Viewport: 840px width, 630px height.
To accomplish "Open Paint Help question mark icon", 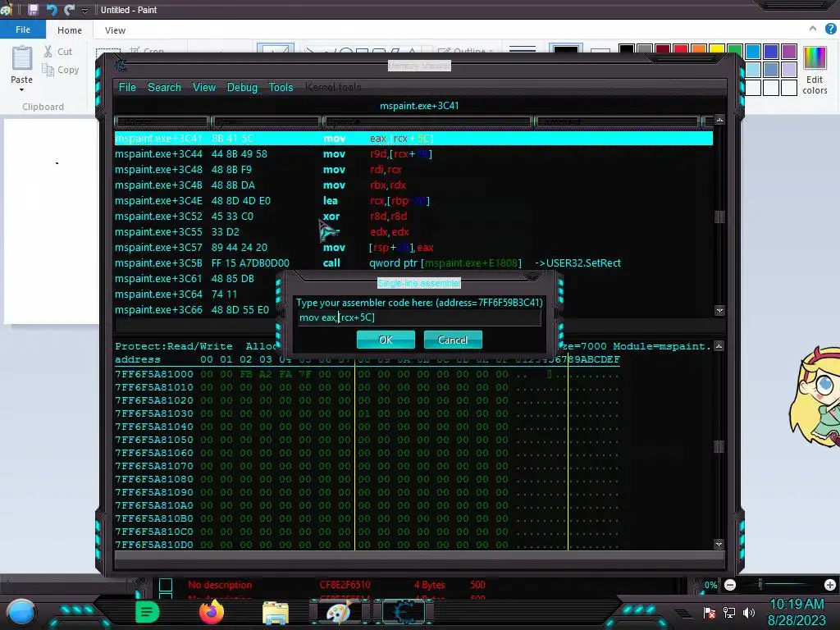I will click(x=831, y=29).
